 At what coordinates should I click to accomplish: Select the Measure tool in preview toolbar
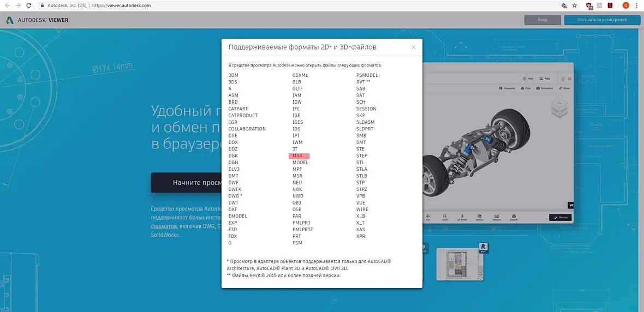(x=496, y=217)
